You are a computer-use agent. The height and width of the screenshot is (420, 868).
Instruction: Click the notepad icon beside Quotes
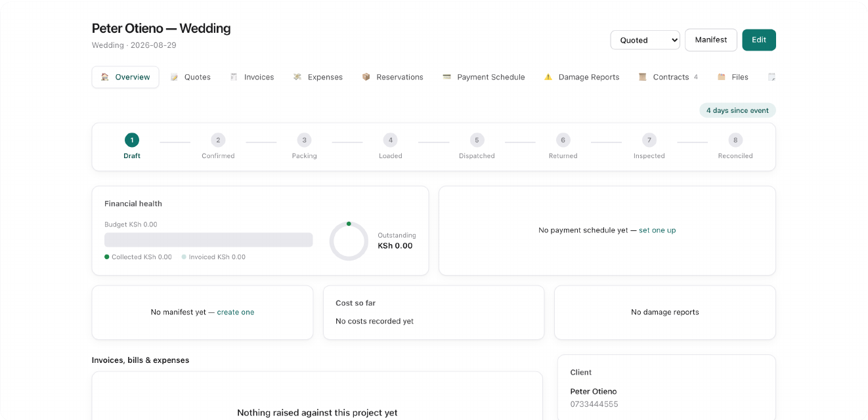174,77
